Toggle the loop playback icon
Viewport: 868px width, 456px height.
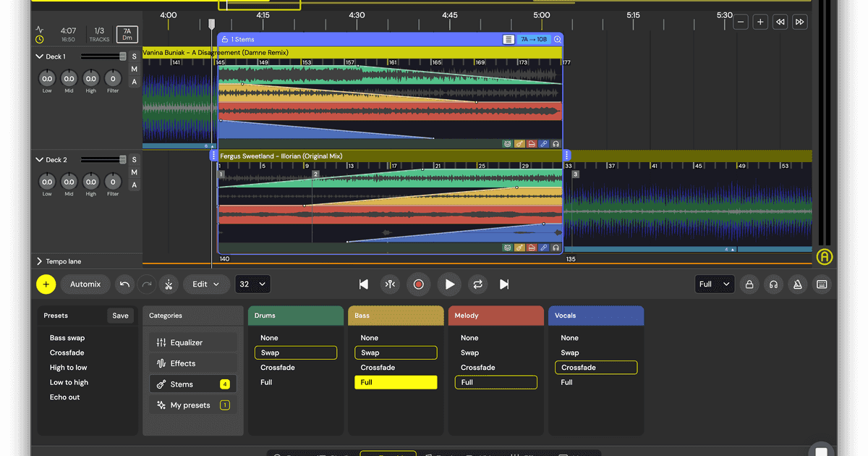pyautogui.click(x=477, y=284)
